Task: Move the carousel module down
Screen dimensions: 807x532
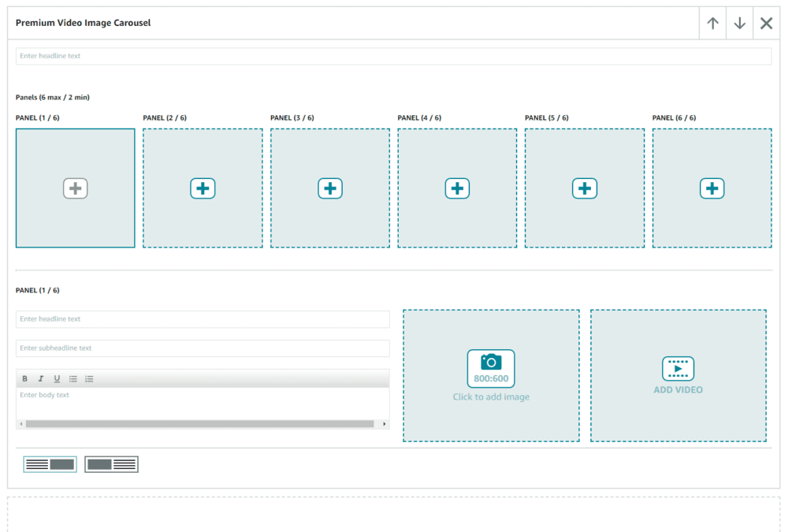Action: pos(739,23)
